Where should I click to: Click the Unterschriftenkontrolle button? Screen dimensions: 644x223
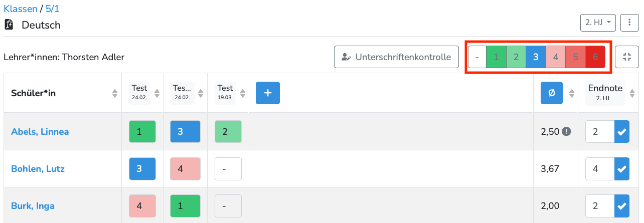[x=396, y=57]
